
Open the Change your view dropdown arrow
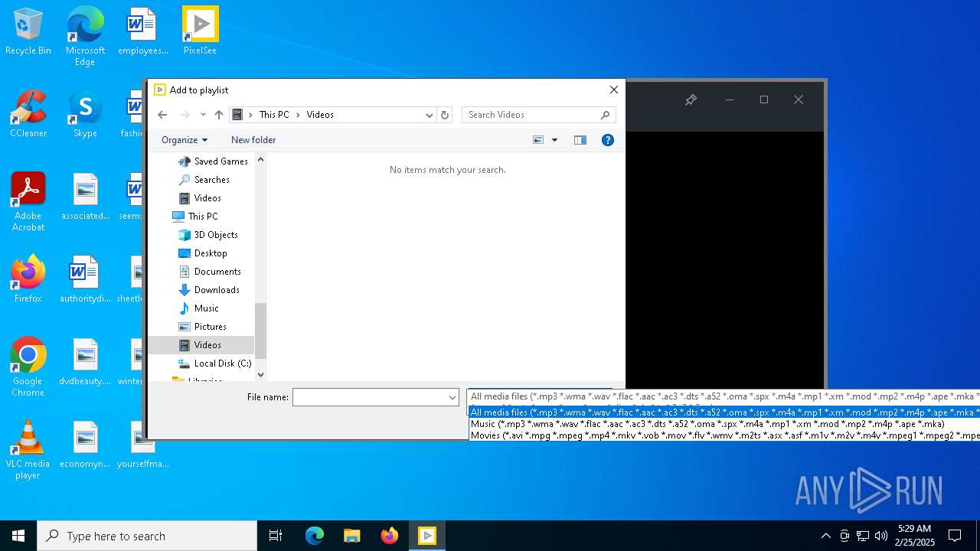tap(555, 140)
